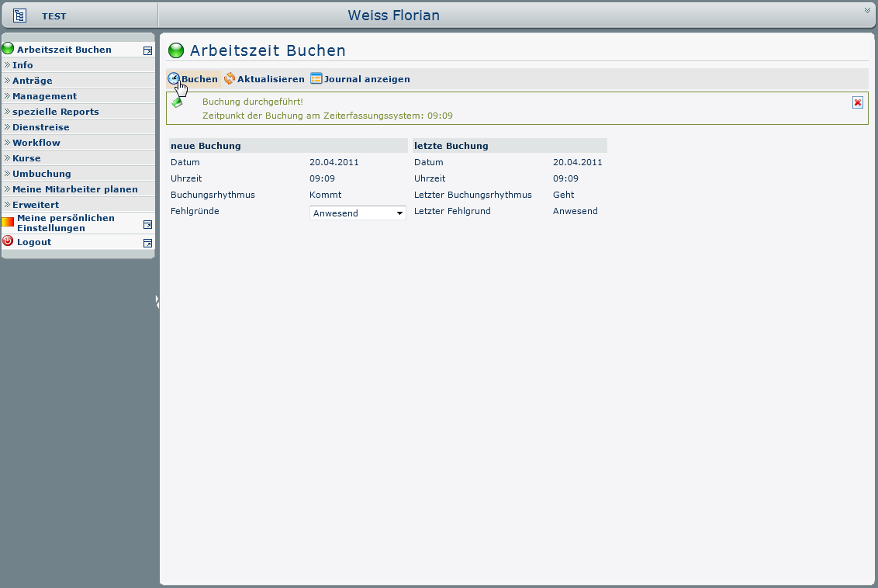Viewport: 878px width, 588px height.
Task: Click the Meine persönlichen Einstellungen color icon
Action: 8,223
